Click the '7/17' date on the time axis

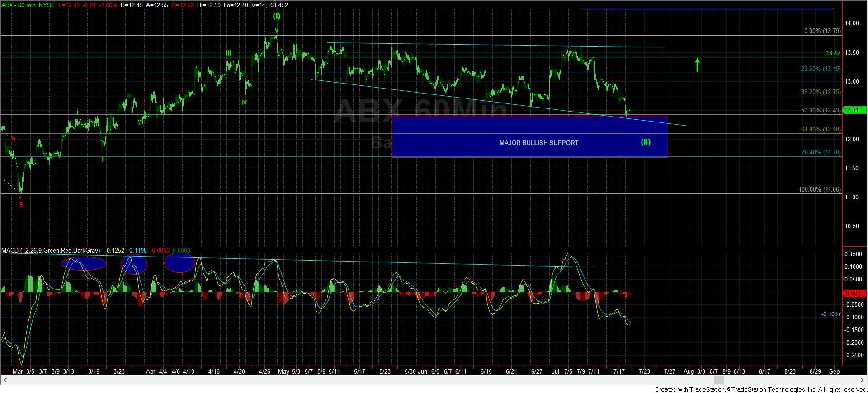click(x=619, y=372)
